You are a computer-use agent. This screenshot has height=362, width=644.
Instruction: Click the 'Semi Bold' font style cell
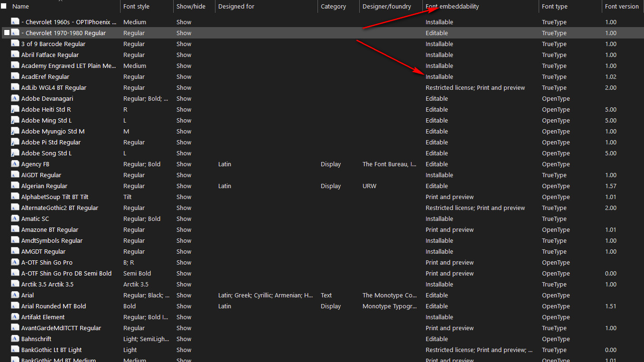[x=137, y=273]
